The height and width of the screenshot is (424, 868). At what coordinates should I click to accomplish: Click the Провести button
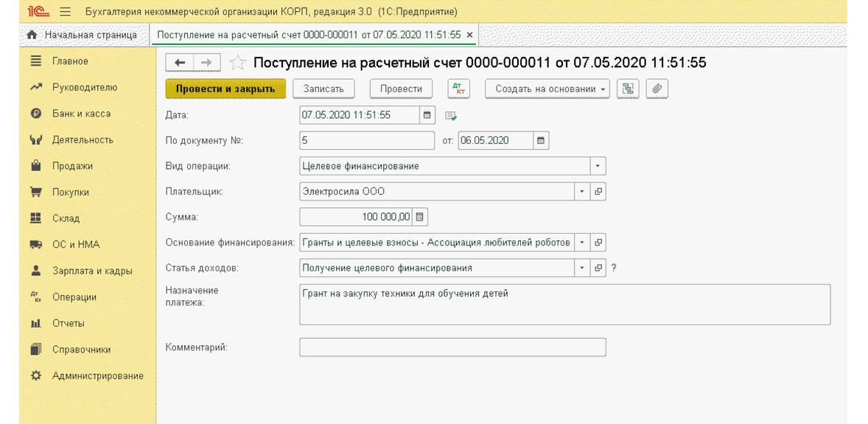coord(402,88)
